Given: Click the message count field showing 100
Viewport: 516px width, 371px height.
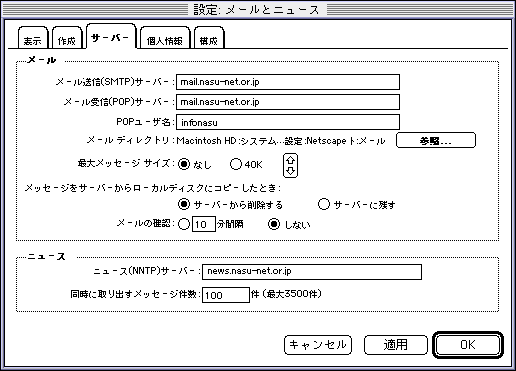Looking at the screenshot, I should (x=226, y=295).
